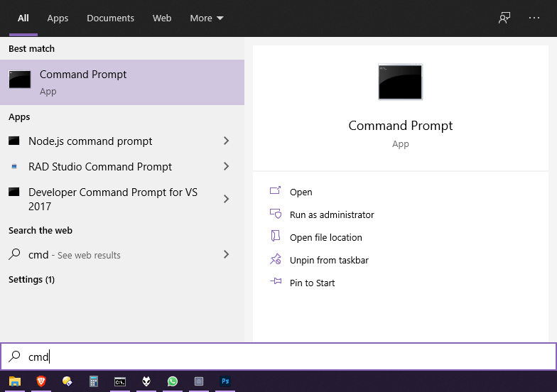Open Brave browser from the taskbar
The image size is (557, 392).
coord(41,381)
